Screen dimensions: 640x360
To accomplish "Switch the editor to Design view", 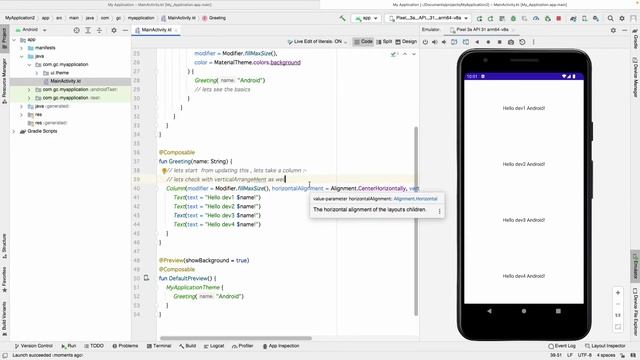I will 406,42.
